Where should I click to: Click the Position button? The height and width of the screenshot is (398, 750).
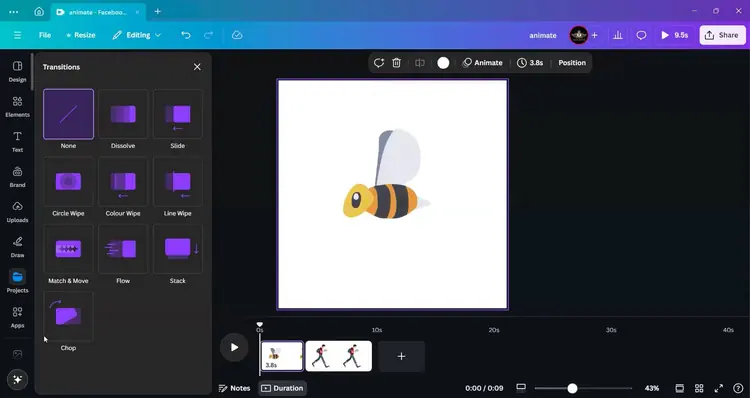tap(572, 63)
